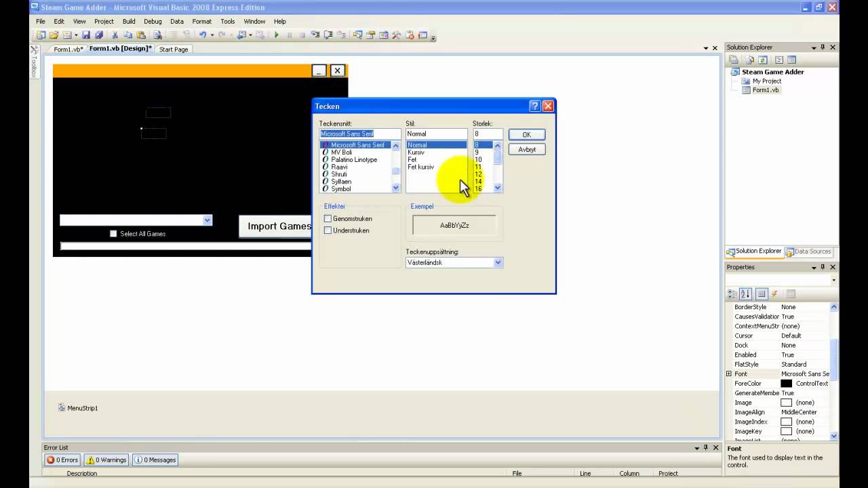Open the Project menu
Viewport: 868px width, 488px height.
[x=104, y=21]
